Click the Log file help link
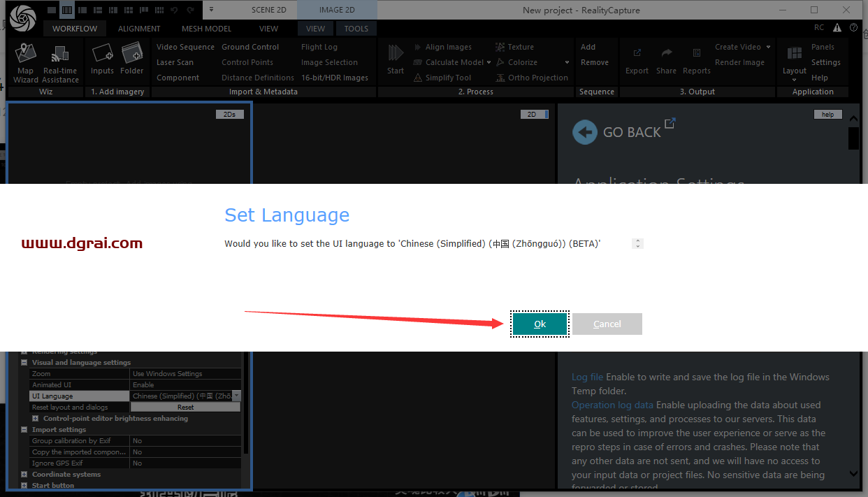Screen dimensions: 868x497 pyautogui.click(x=587, y=377)
